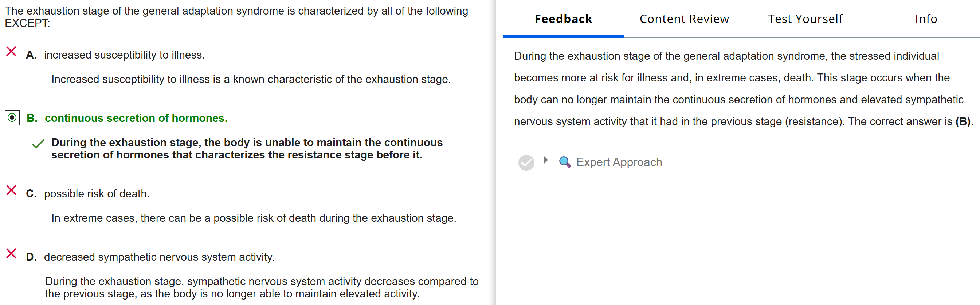Click the Expert Approach link
This screenshot has height=305, width=980.
(619, 162)
